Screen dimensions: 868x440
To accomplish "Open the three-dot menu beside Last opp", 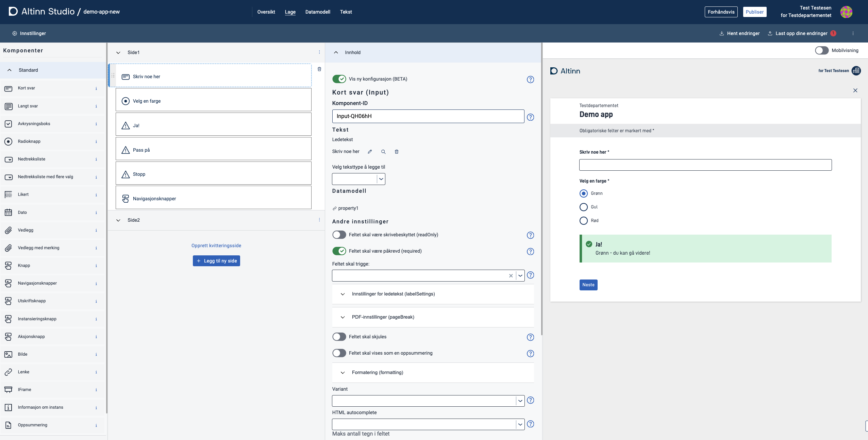I will click(x=853, y=33).
